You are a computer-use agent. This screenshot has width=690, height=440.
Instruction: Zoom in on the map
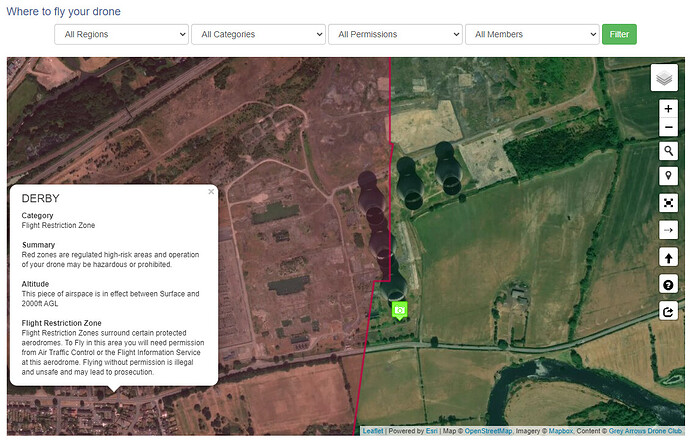click(668, 110)
